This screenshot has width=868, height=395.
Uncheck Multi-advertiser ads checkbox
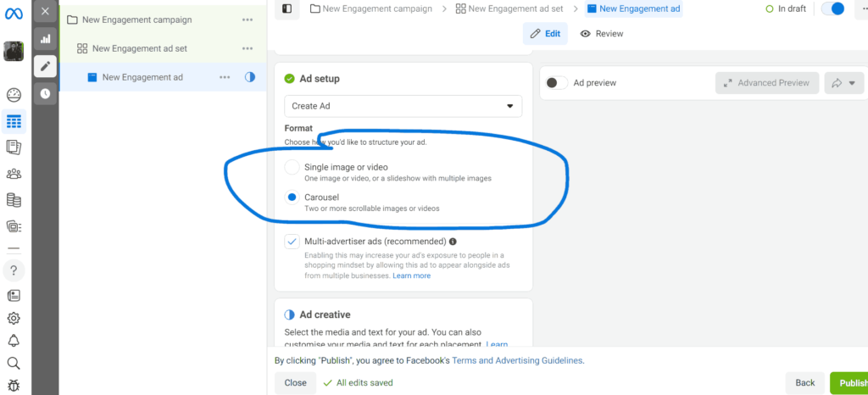[x=292, y=242]
